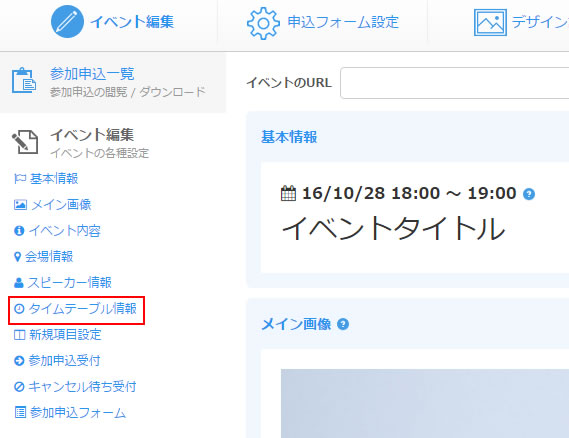Click the clipboard icon beside 参加申込一覧
The height and width of the screenshot is (438, 569).
point(24,80)
